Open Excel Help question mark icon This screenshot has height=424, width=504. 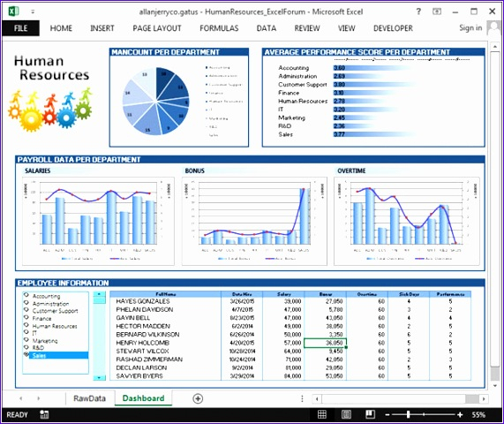(x=418, y=11)
